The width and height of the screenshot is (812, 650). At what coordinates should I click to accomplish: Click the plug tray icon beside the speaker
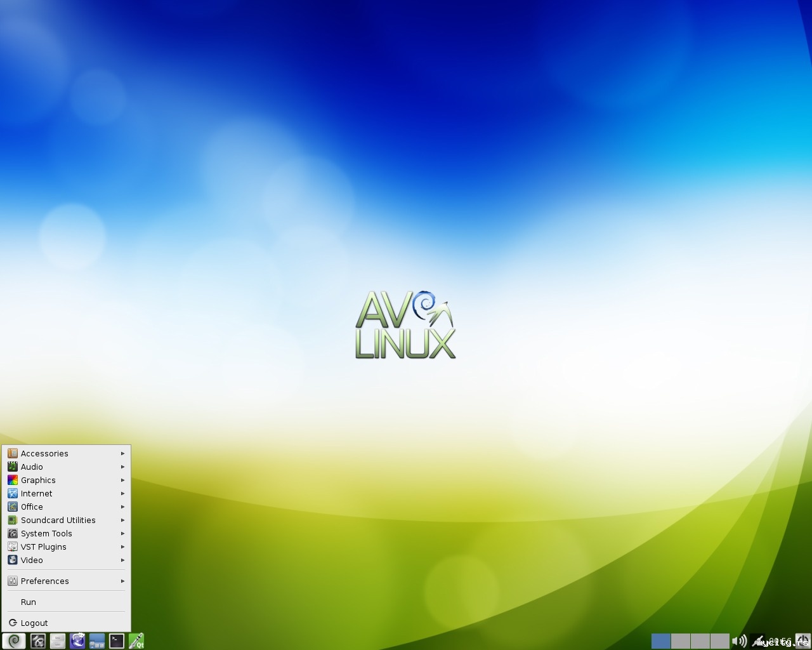click(757, 641)
